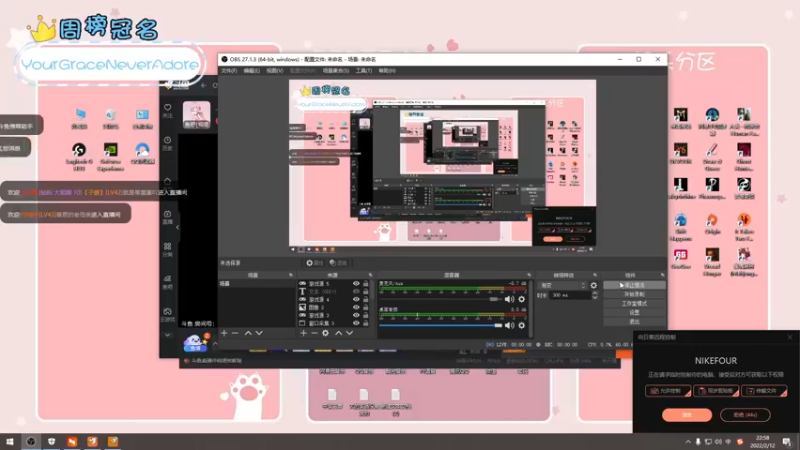Click the home icon in Douyu sidebar
Image resolution: width=800 pixels, height=450 pixels.
pos(167,181)
